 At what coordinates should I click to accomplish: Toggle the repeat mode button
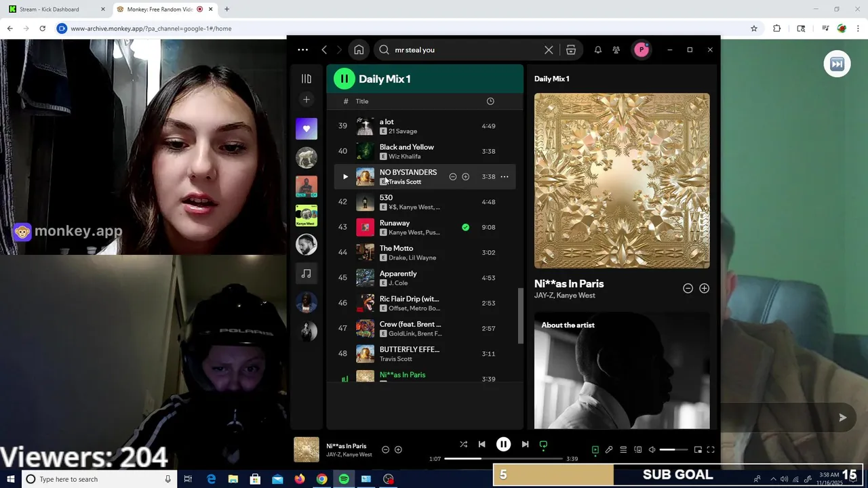click(x=543, y=445)
